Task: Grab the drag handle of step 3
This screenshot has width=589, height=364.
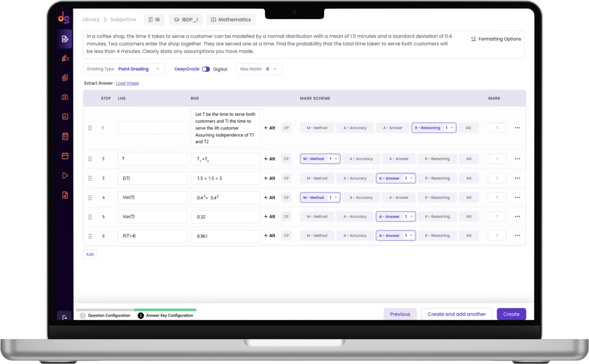Action: click(x=90, y=178)
